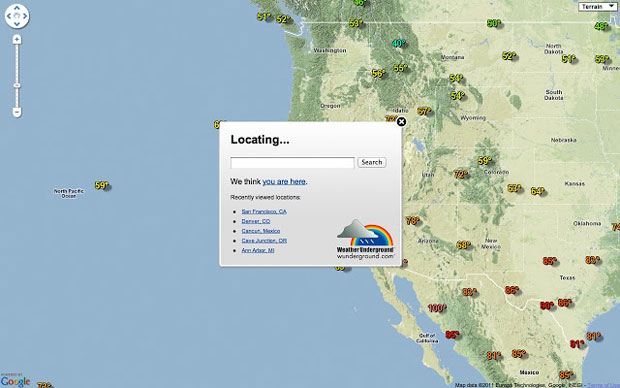
Task: Pan the map down with the arrow
Action: click(17, 24)
